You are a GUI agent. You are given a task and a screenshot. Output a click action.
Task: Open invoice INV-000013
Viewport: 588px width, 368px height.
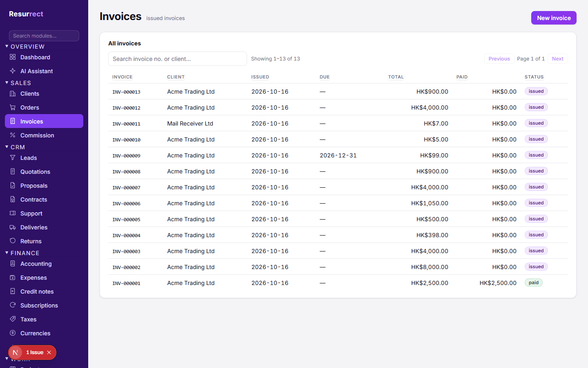[x=126, y=92]
